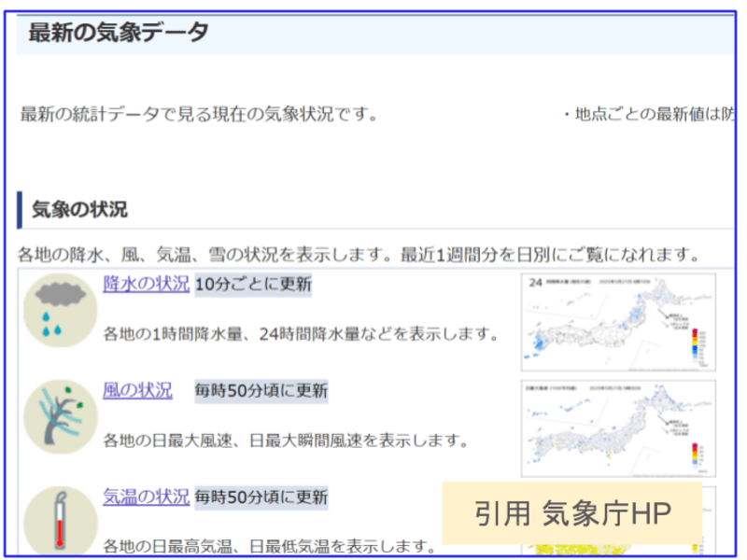Click the 最新の気象データ page heading
747x560 pixels.
(x=118, y=33)
